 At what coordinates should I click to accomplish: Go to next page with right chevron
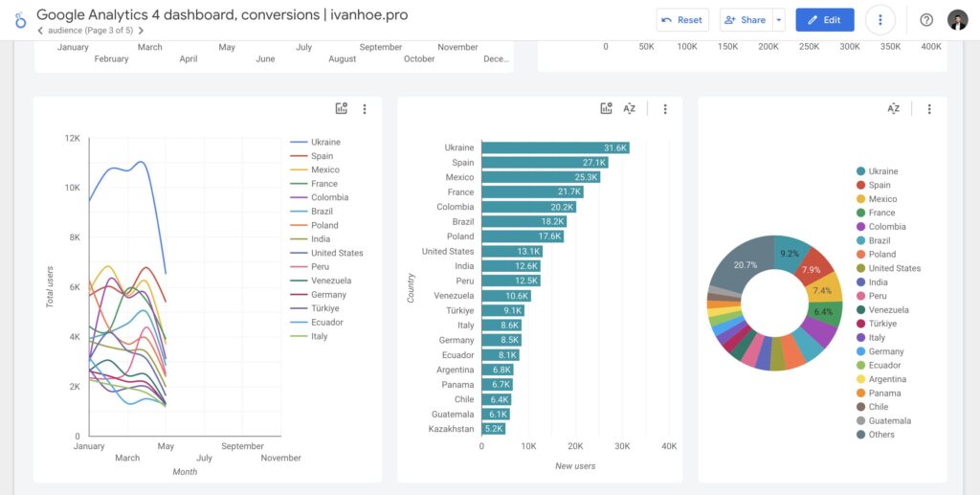[141, 31]
